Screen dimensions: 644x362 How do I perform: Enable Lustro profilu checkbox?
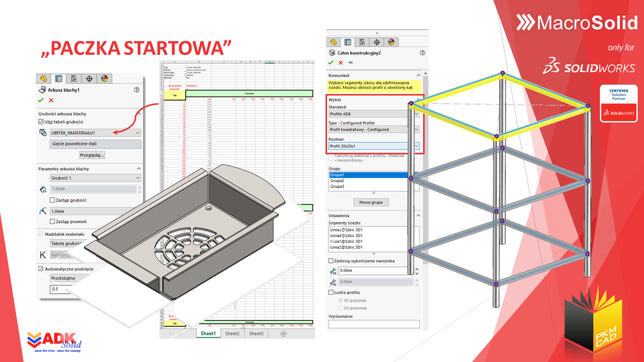click(x=331, y=292)
